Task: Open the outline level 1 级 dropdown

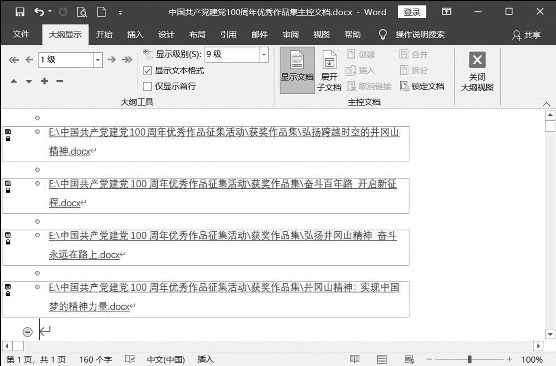Action: tap(98, 60)
